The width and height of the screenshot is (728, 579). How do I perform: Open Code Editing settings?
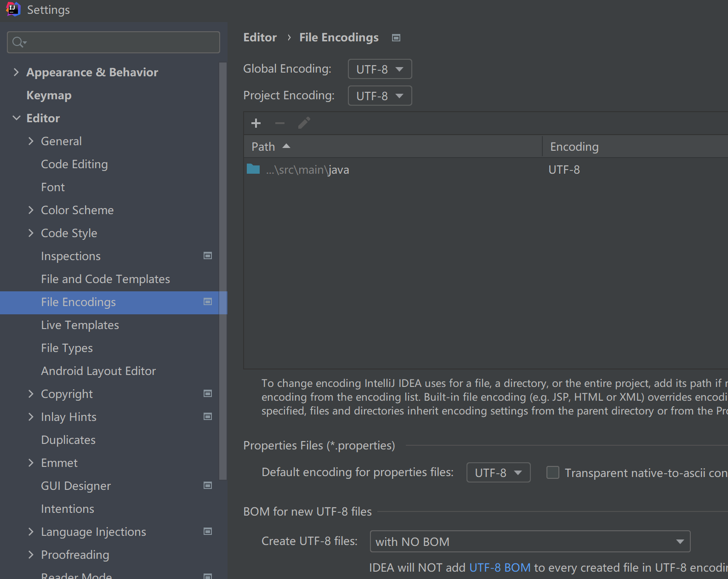click(x=74, y=164)
